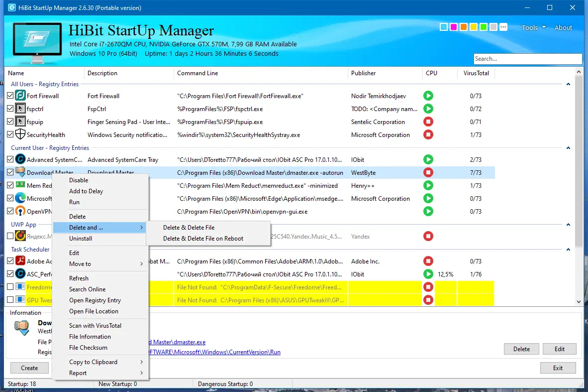Click the green running icon for Mem Reduct
588x392 pixels.
click(x=428, y=185)
